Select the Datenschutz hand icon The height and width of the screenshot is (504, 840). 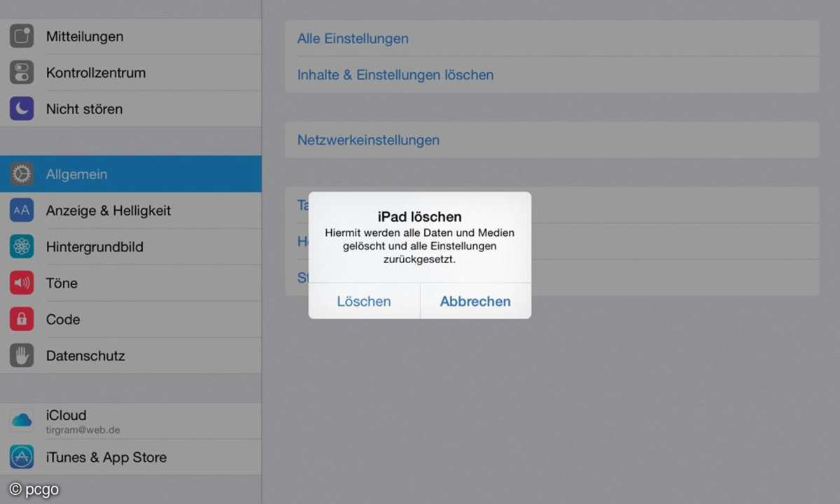(x=22, y=356)
